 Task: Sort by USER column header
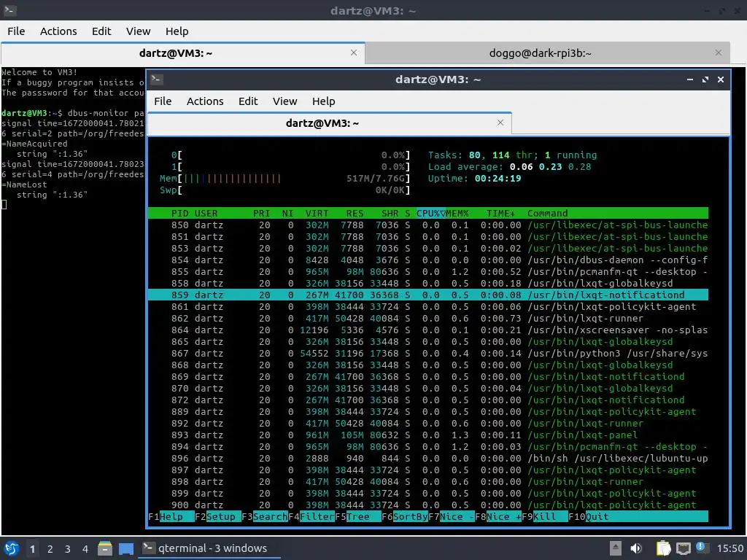[206, 214]
